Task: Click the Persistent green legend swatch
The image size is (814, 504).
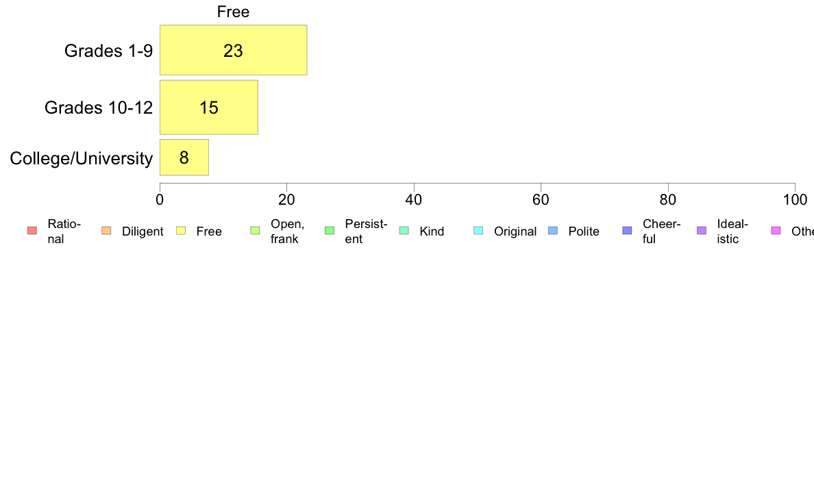Action: (330, 231)
